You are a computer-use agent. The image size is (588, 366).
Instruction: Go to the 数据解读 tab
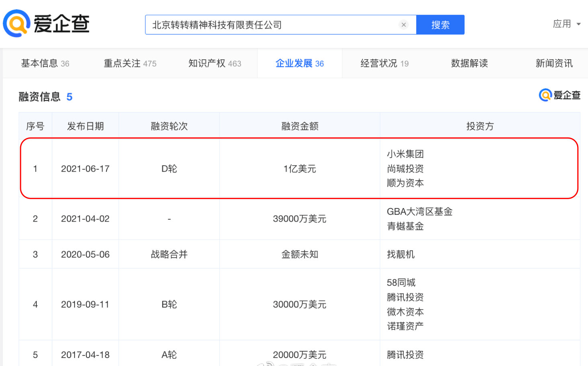(x=469, y=63)
